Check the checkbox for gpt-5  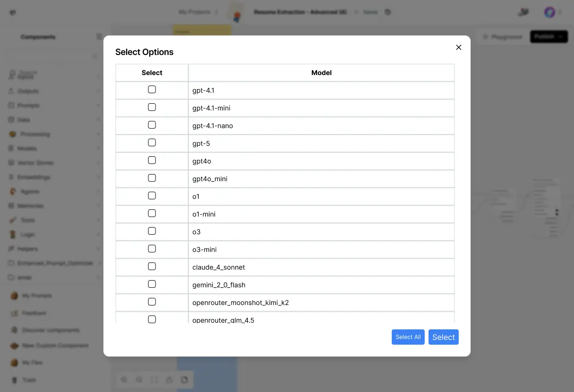coord(152,142)
